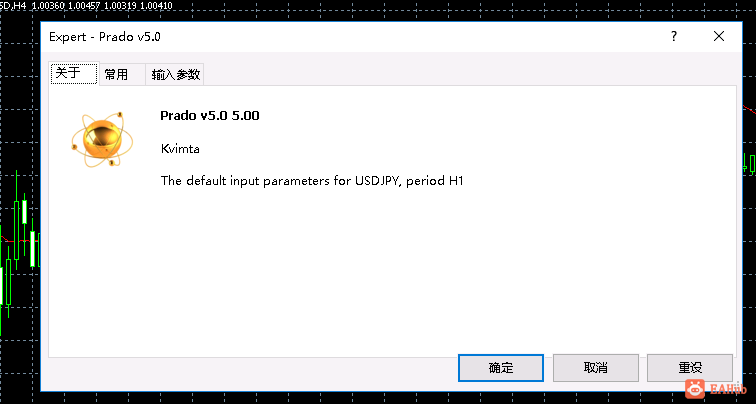Click the question mark help button

click(x=674, y=36)
